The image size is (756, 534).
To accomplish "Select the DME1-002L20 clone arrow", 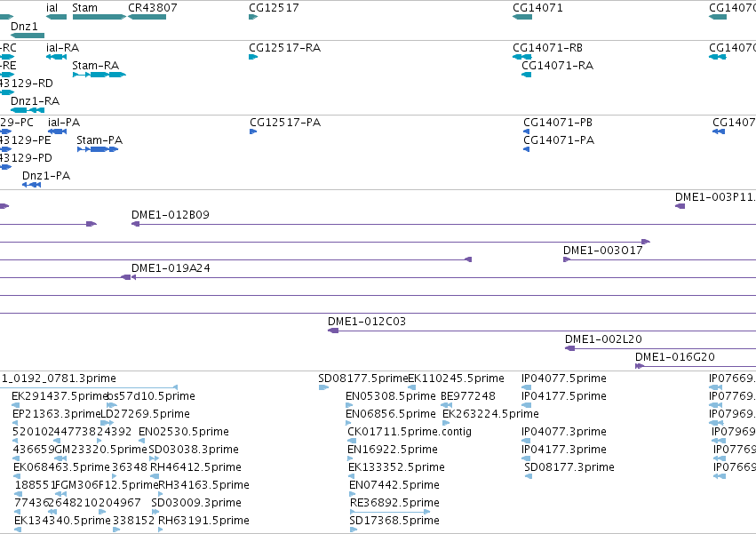I will (x=570, y=348).
